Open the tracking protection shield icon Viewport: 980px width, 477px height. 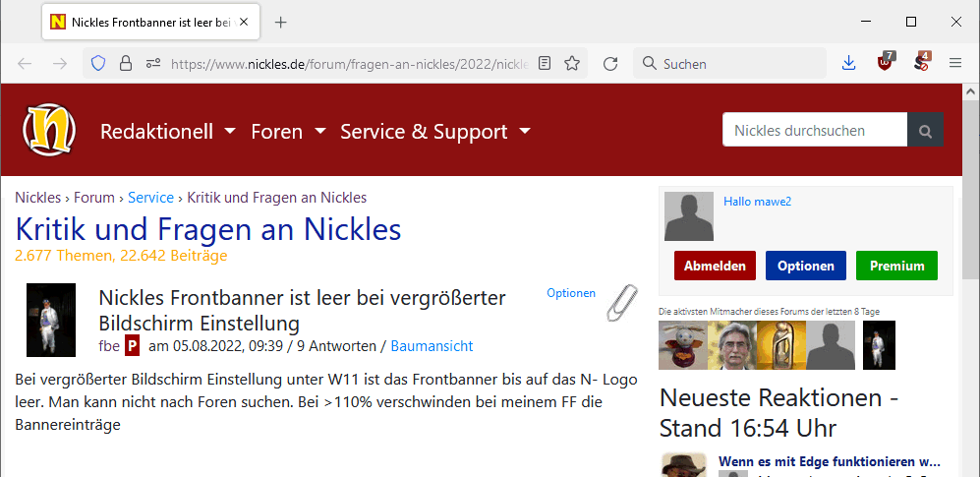tap(98, 63)
